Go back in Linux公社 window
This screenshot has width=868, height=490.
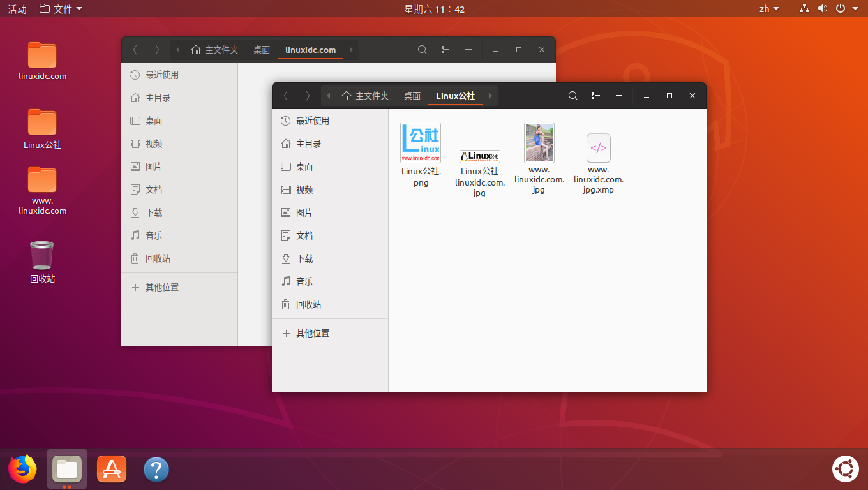pyautogui.click(x=285, y=96)
